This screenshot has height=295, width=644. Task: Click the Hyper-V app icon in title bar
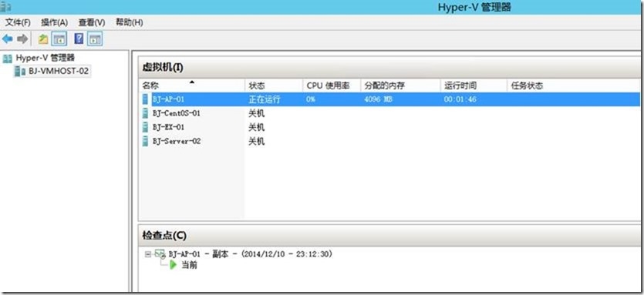(x=6, y=7)
